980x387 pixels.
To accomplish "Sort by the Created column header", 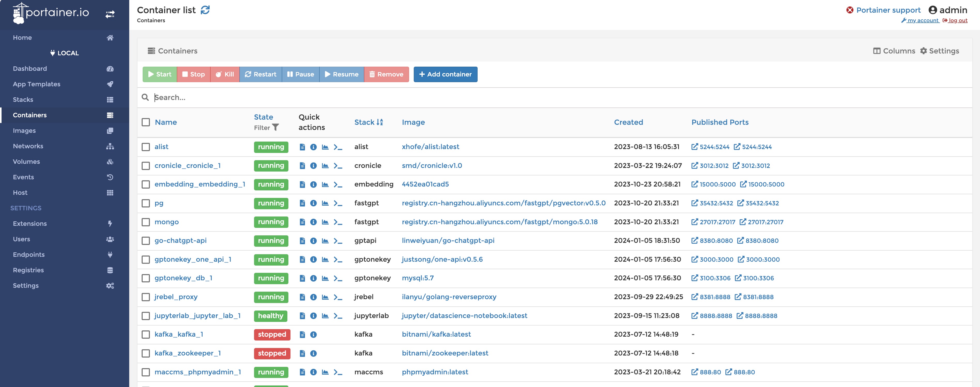I will click(x=629, y=122).
